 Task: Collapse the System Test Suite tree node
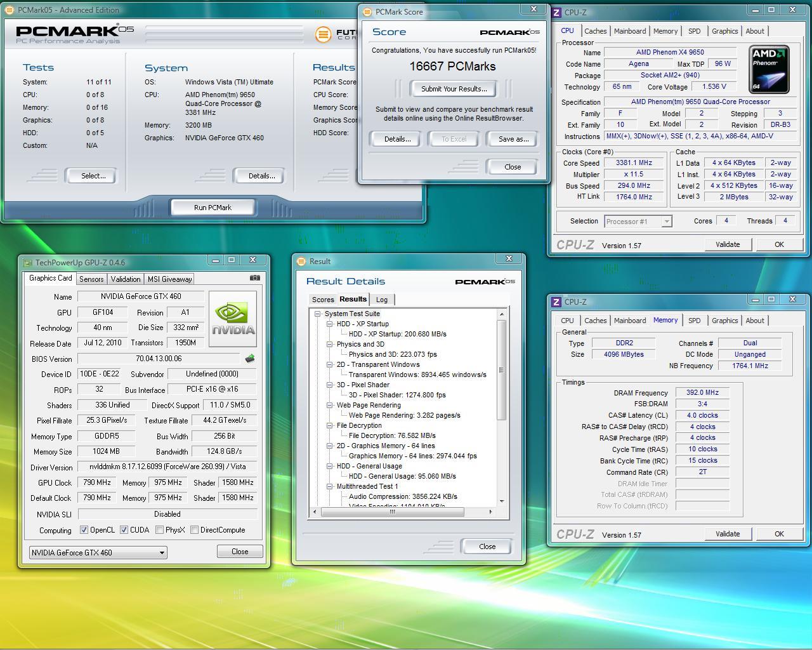(x=317, y=314)
